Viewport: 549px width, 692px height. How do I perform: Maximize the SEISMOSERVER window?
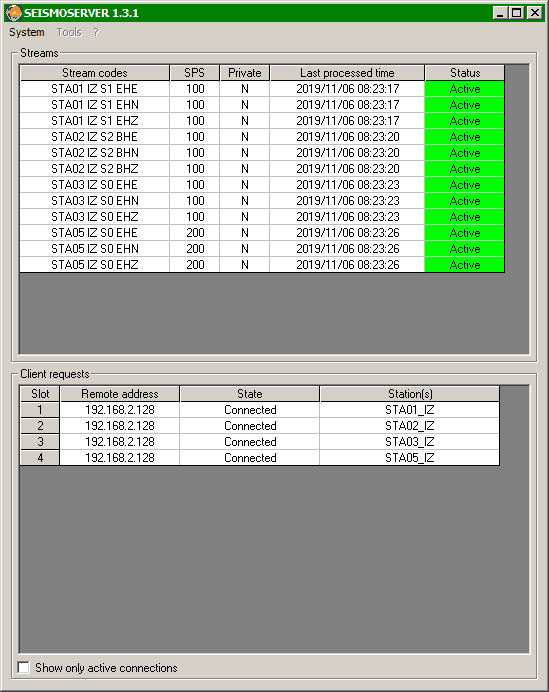pos(517,13)
